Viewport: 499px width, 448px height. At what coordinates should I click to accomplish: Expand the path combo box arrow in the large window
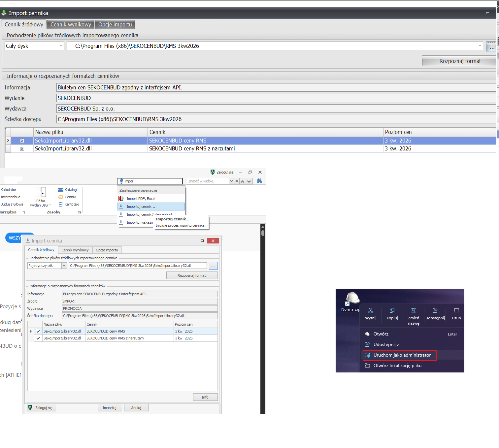coord(480,46)
